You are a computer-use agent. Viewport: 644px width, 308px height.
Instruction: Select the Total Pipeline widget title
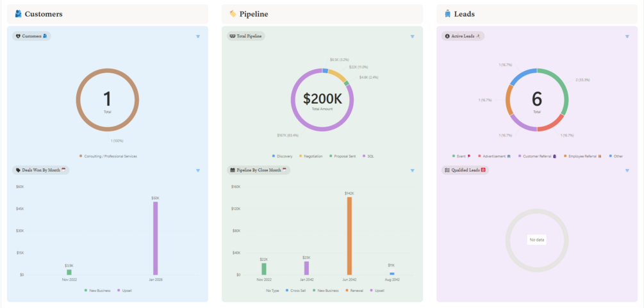[249, 36]
